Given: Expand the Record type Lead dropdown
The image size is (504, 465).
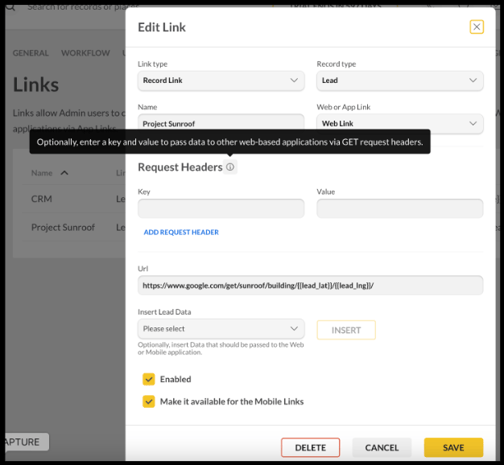Looking at the screenshot, I should 400,81.
